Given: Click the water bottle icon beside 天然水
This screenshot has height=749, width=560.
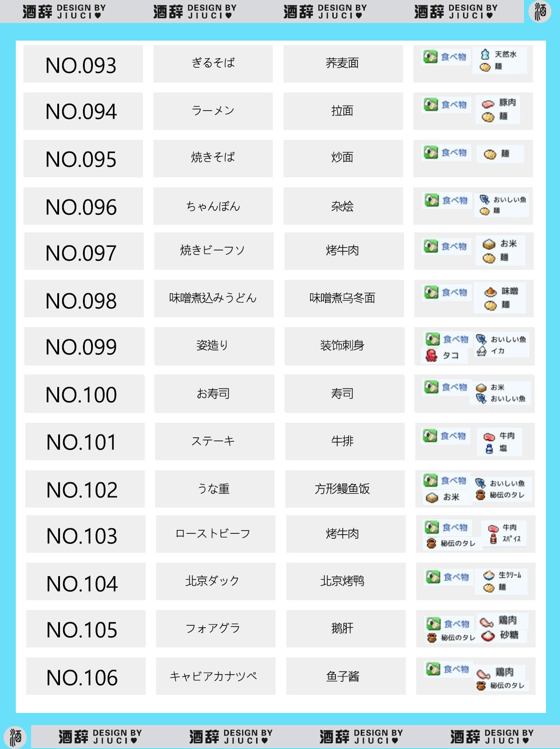Looking at the screenshot, I should [x=485, y=55].
